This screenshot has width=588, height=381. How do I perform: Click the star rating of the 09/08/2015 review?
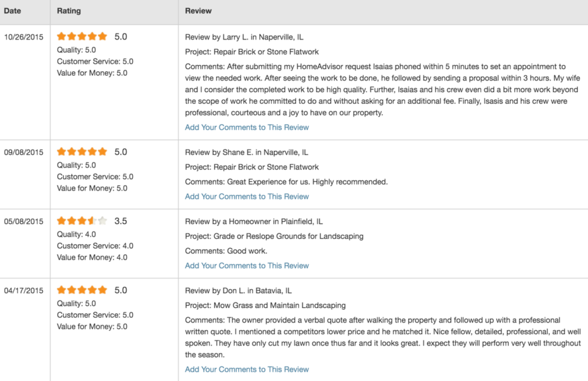pyautogui.click(x=82, y=152)
